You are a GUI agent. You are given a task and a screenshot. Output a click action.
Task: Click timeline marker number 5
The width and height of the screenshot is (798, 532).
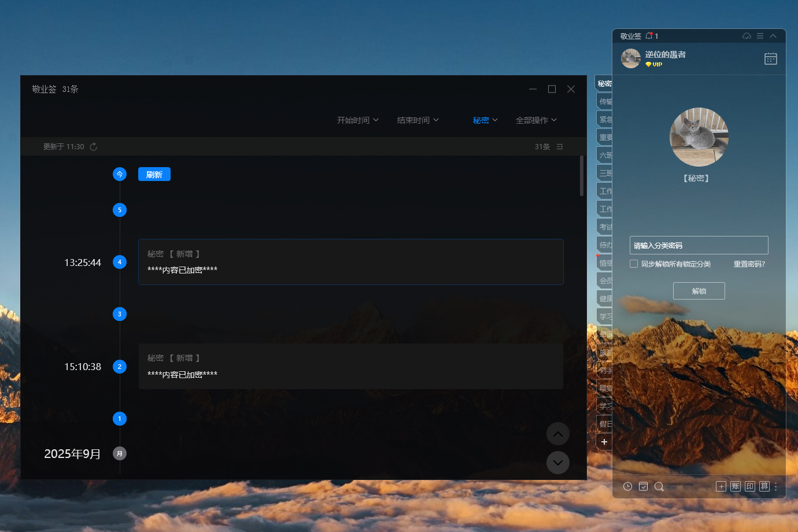(x=120, y=210)
